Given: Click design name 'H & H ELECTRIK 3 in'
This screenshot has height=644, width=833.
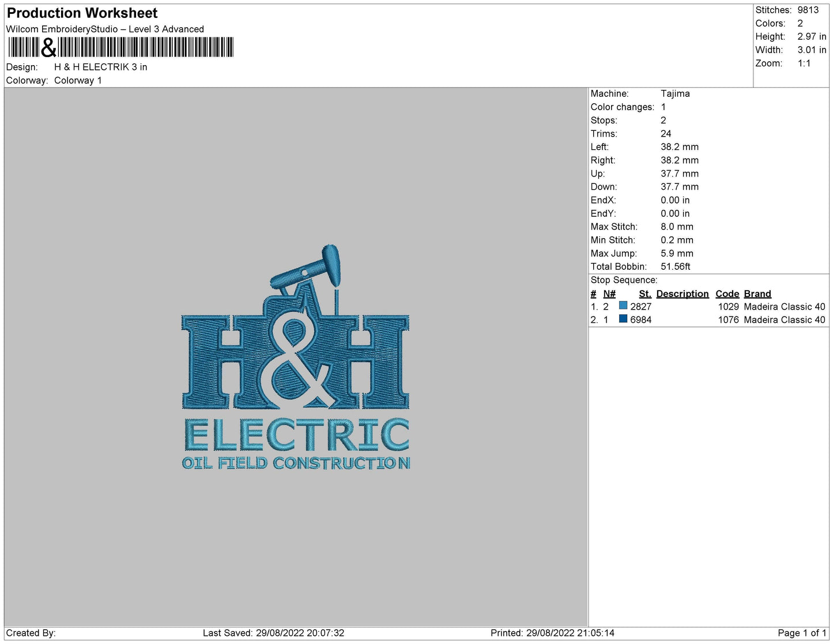Looking at the screenshot, I should tap(101, 67).
